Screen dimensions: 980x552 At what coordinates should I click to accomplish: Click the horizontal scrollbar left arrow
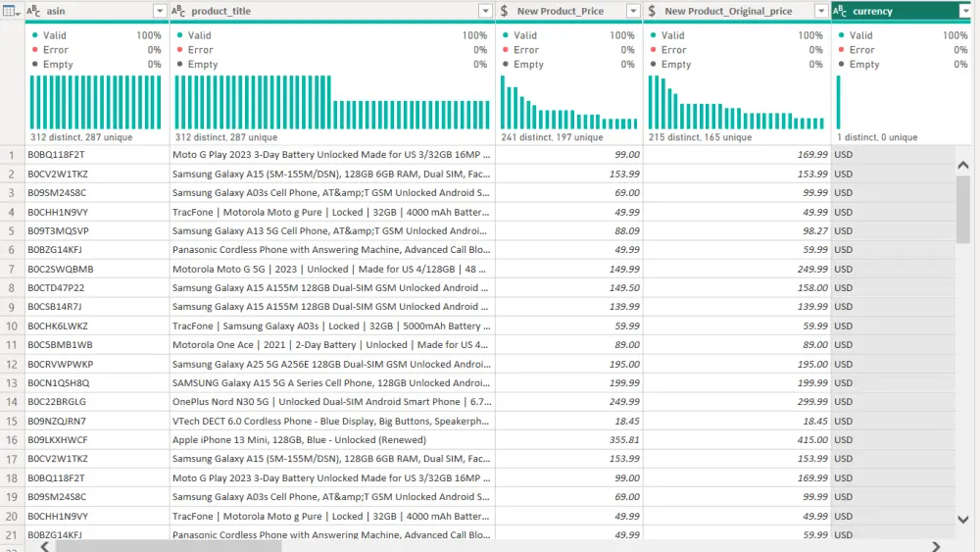click(x=44, y=546)
